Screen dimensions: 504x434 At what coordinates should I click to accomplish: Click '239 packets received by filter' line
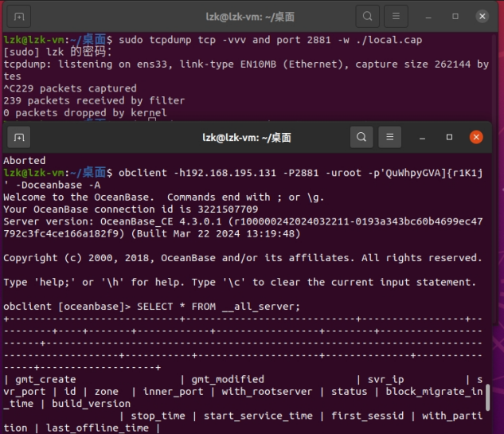[x=94, y=100]
